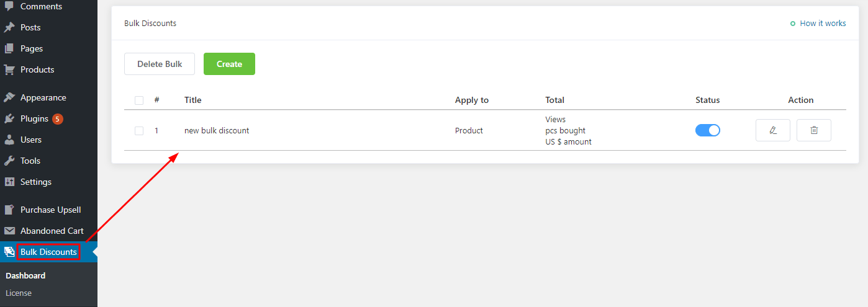Click the trash delete icon in row
The width and height of the screenshot is (868, 307).
(813, 130)
